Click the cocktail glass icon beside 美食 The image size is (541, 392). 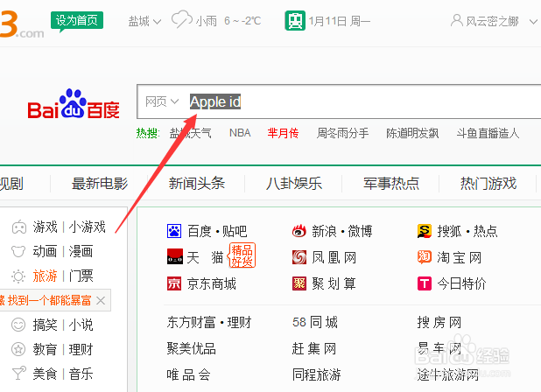pyautogui.click(x=18, y=374)
